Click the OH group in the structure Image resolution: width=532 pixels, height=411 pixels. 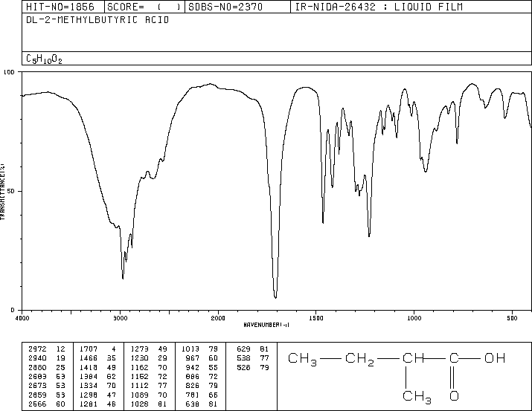[495, 358]
